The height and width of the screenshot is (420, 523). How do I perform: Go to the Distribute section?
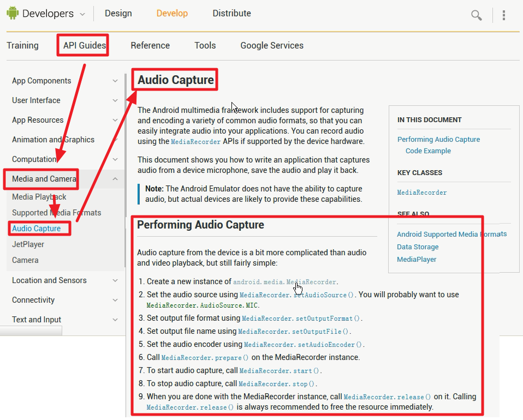232,13
